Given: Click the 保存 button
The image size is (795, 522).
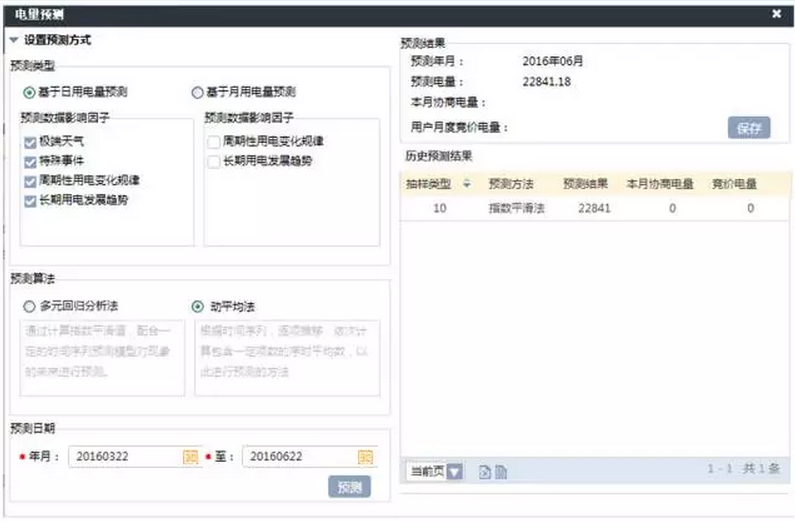Looking at the screenshot, I should click(749, 128).
